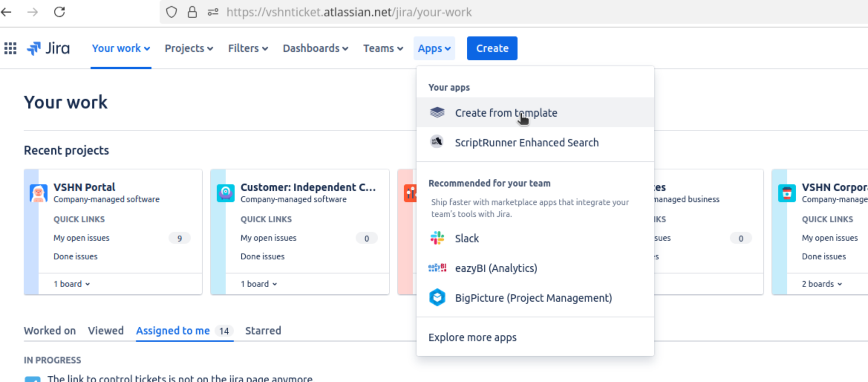The width and height of the screenshot is (868, 382).
Task: Open the VSHN Corpor... project title
Action: [835, 187]
